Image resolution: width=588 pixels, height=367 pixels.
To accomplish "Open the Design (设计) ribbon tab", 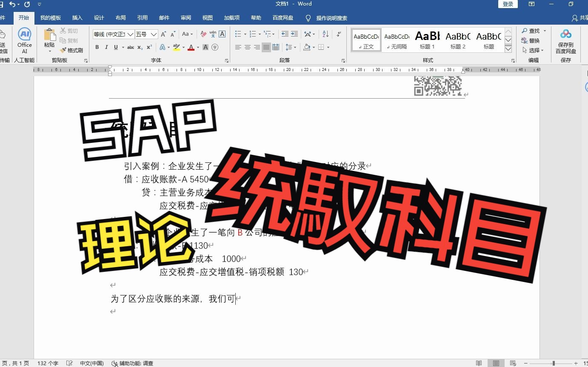I will click(x=99, y=18).
